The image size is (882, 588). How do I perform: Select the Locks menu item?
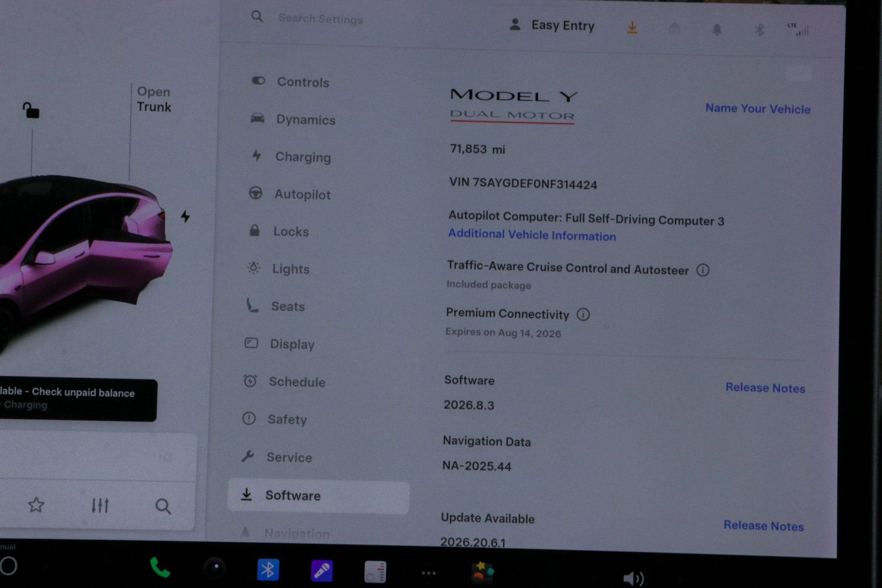278,231
